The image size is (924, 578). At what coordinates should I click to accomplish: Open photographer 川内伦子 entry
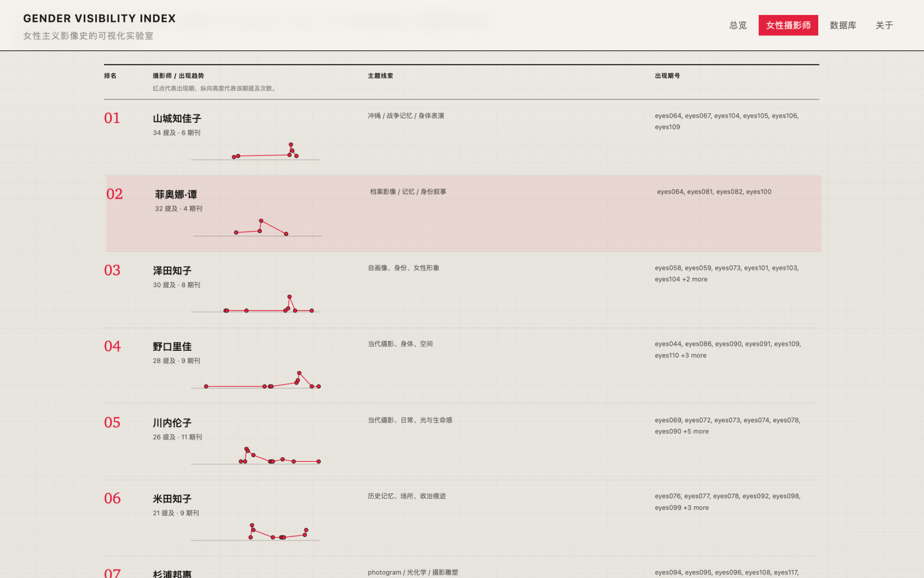pos(172,423)
